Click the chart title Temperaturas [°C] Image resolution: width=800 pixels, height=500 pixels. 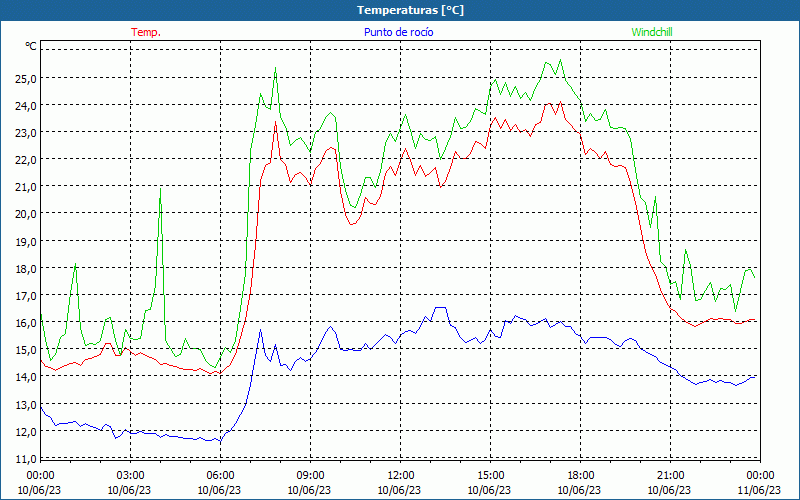coord(410,10)
